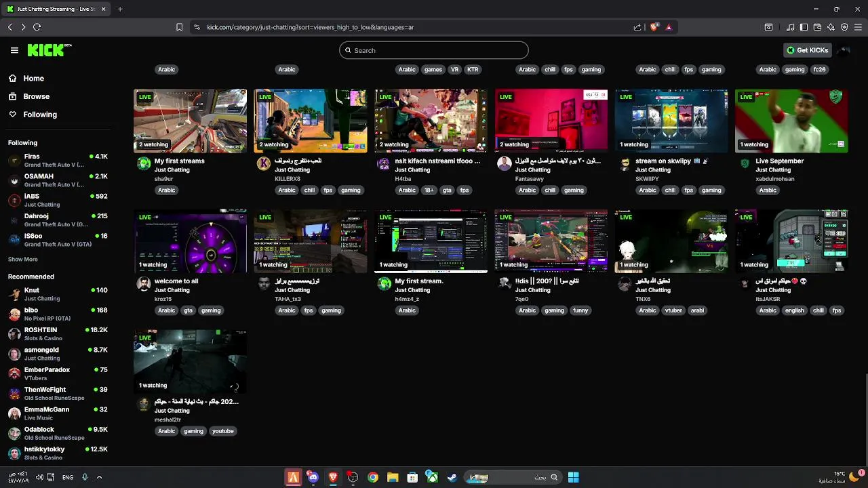Open ROSHTEIN recommended channel

click(58, 333)
